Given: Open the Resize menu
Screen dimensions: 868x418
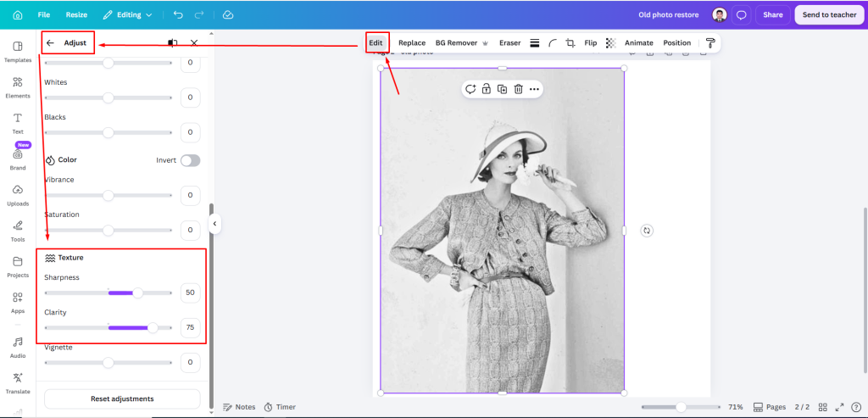Looking at the screenshot, I should click(76, 15).
